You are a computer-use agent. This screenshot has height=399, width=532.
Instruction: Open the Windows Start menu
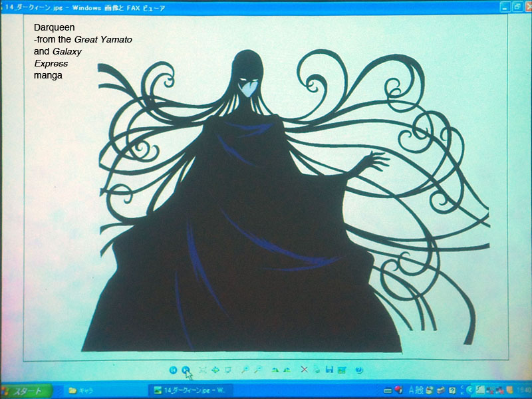23,391
